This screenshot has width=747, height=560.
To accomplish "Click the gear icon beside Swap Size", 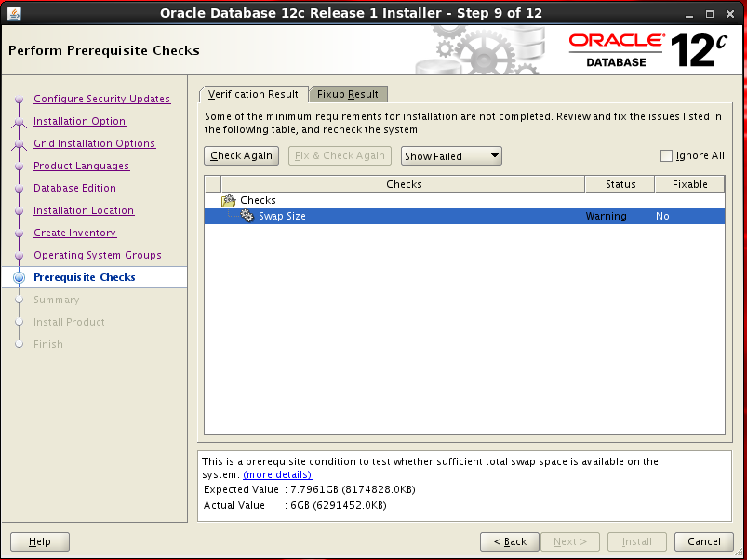I will 247,216.
